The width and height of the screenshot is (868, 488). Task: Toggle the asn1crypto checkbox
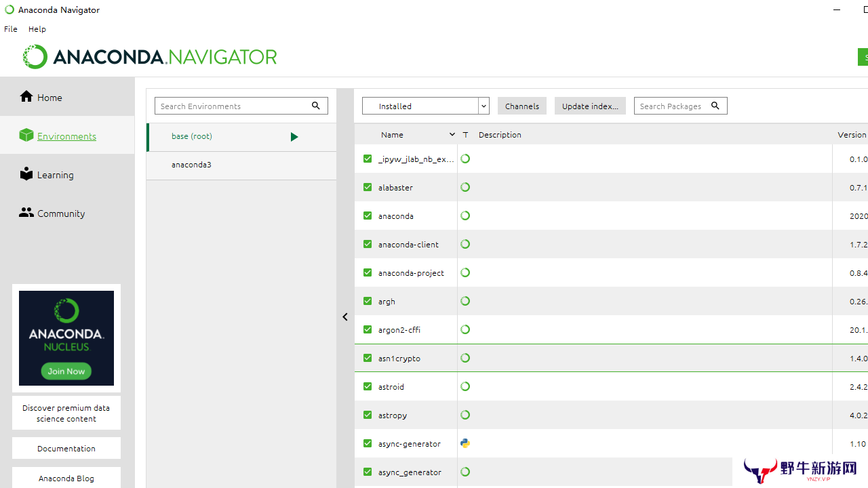pyautogui.click(x=368, y=358)
